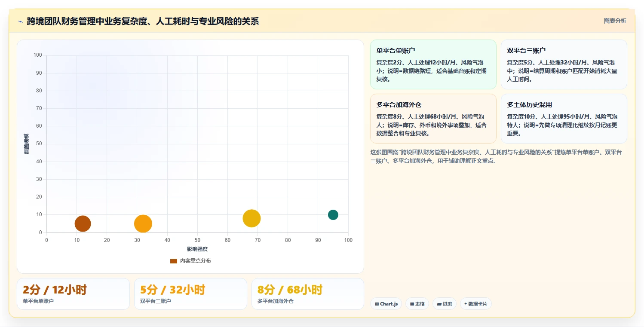Click the x-axis tick label 50
Screen dimensions: 644x327
(197, 240)
